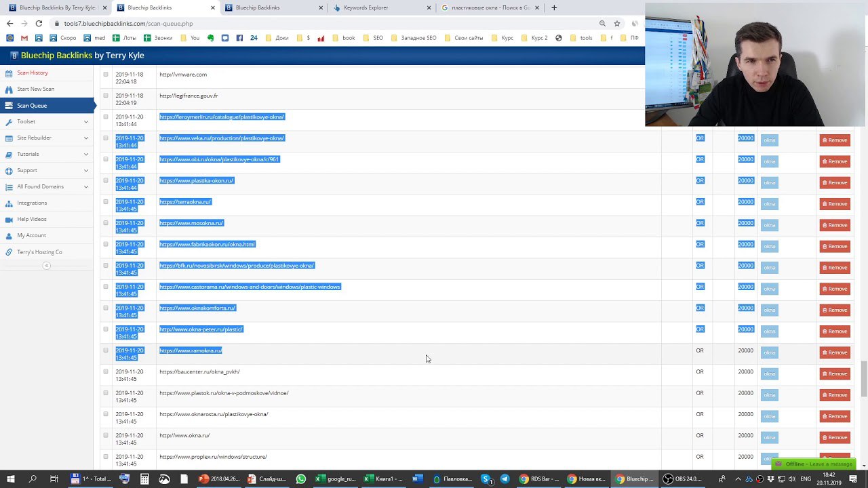
Task: Click the address bar URL field
Action: (x=325, y=23)
